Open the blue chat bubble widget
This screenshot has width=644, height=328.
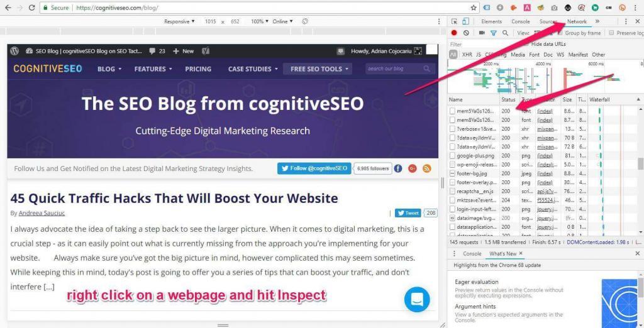tap(417, 299)
